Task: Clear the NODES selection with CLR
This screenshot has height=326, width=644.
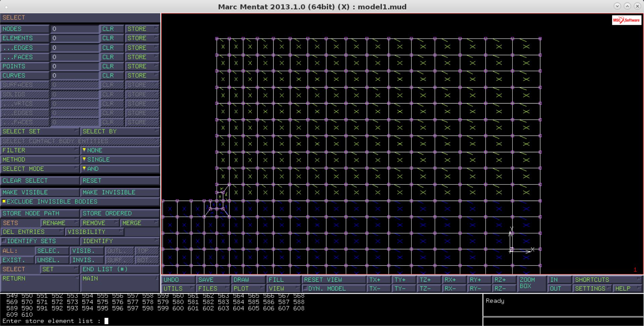Action: [112, 29]
